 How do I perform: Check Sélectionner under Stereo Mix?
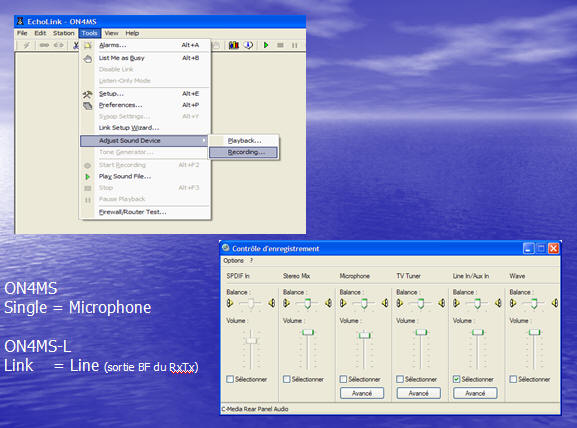click(287, 379)
